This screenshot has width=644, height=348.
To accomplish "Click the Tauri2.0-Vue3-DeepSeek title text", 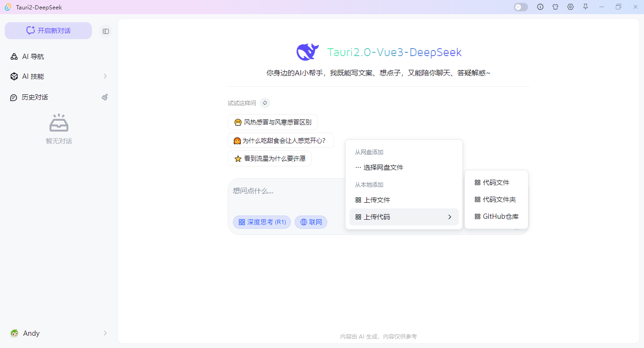I will click(x=395, y=52).
